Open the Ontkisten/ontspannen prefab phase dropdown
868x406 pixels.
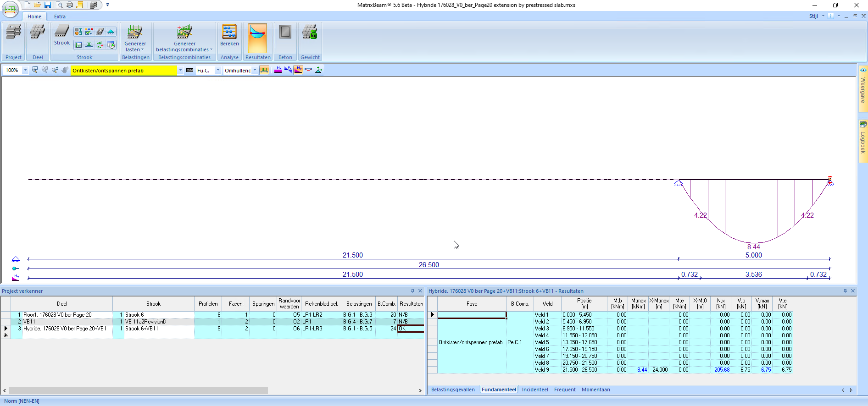180,70
